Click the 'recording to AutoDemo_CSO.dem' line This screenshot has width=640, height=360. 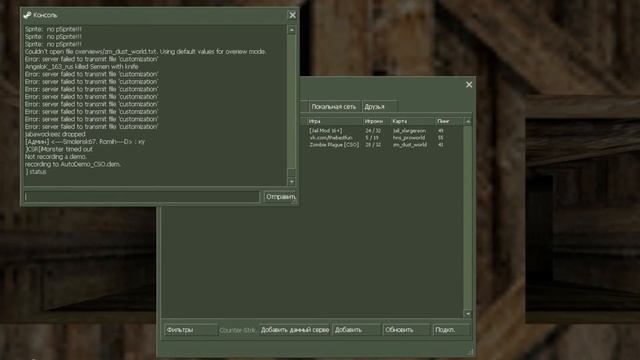tap(73, 164)
